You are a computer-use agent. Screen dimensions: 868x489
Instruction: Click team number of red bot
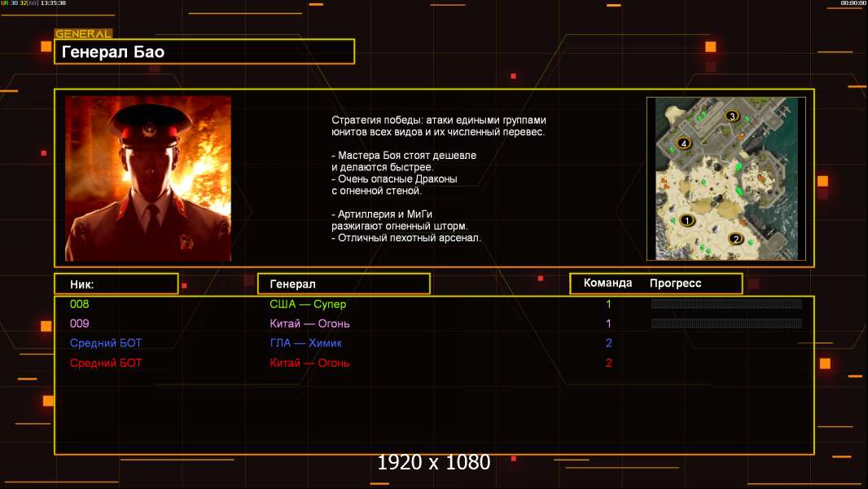pyautogui.click(x=608, y=363)
